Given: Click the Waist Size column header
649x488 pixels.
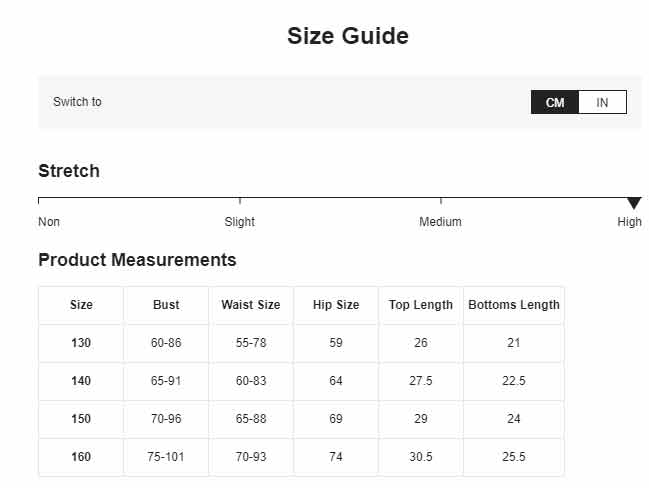Looking at the screenshot, I should (251, 305).
